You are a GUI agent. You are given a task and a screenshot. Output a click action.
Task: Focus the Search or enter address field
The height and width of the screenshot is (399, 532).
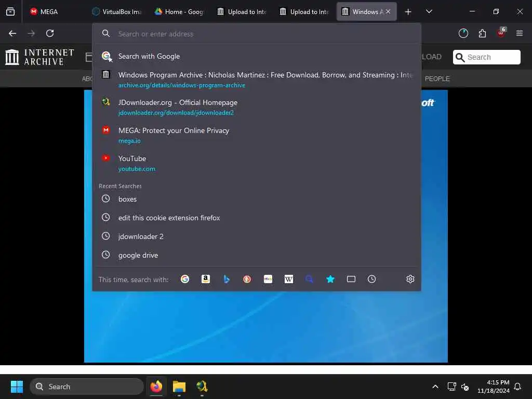257,34
